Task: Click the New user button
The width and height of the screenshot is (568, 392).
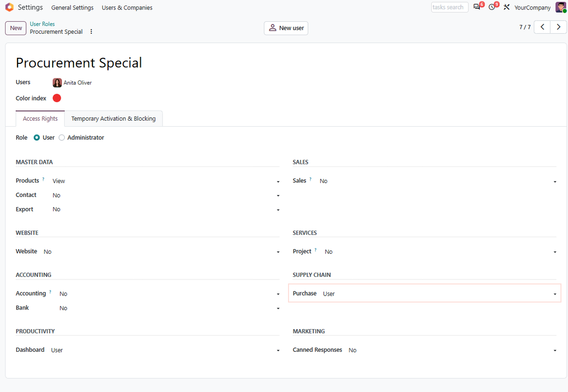Action: pyautogui.click(x=286, y=28)
